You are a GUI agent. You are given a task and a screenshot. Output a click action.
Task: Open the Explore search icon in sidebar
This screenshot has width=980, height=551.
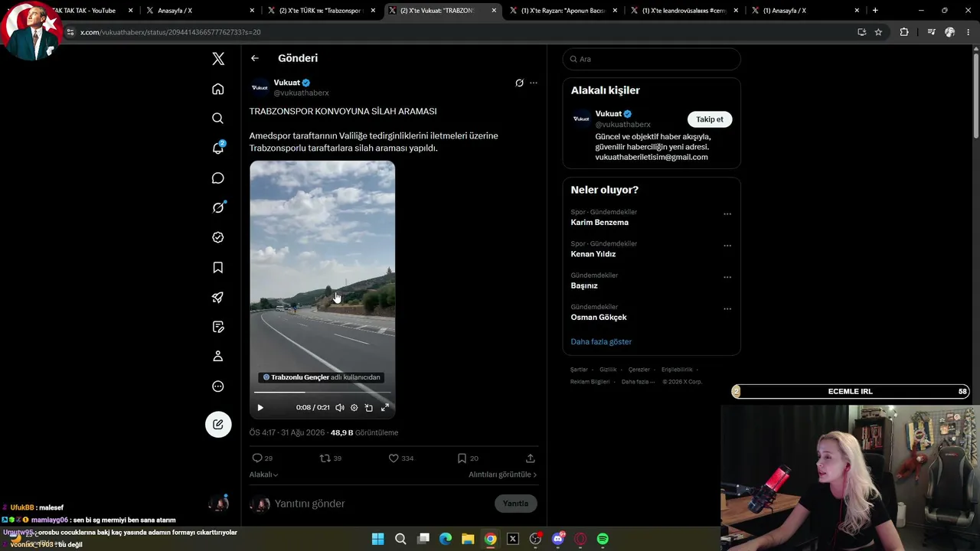(x=218, y=119)
